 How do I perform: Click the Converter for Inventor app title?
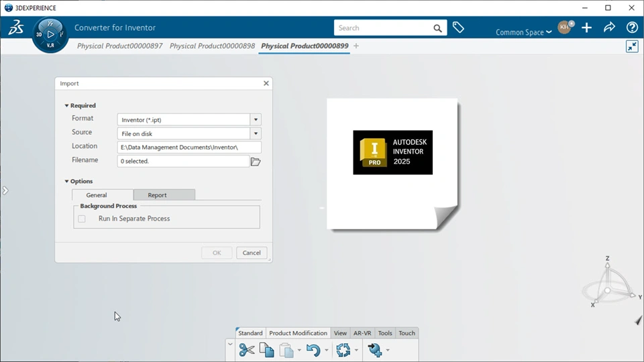115,27
